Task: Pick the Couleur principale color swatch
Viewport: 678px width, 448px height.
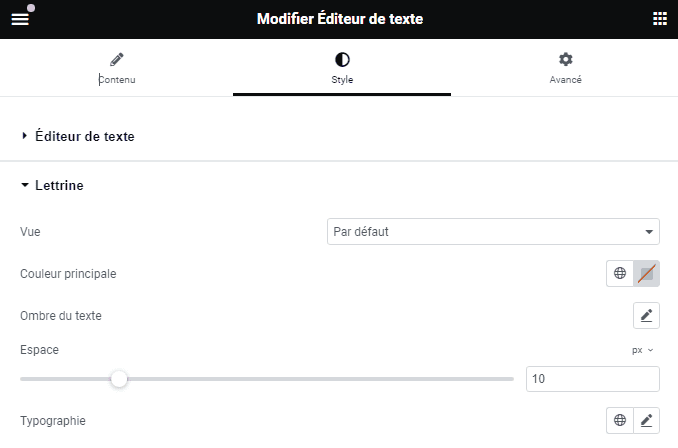Action: pyautogui.click(x=646, y=273)
